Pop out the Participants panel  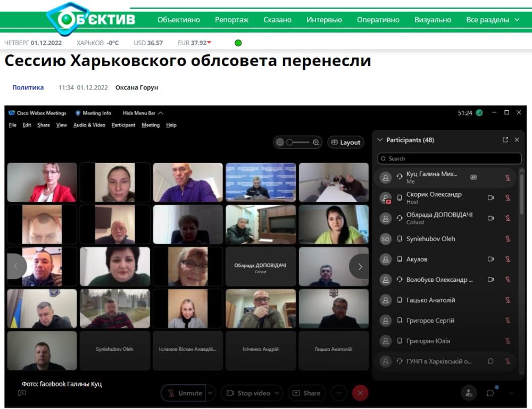click(x=505, y=140)
